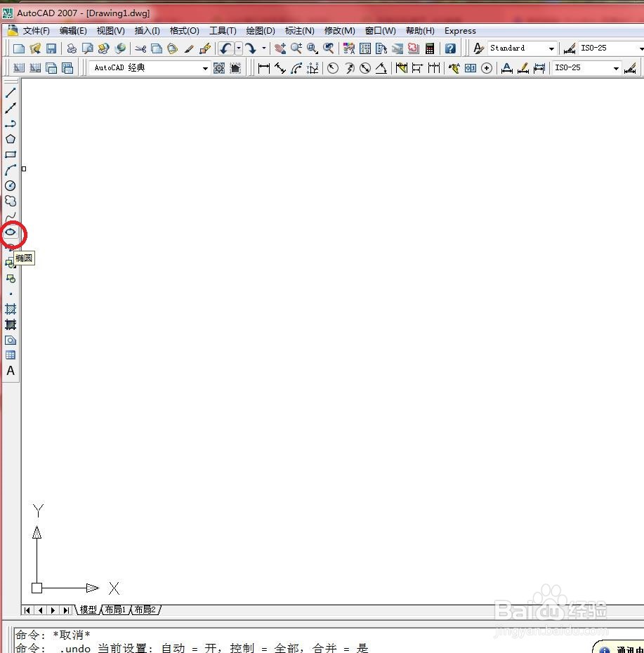
Task: Open the 绘图(D) menu
Action: [261, 31]
